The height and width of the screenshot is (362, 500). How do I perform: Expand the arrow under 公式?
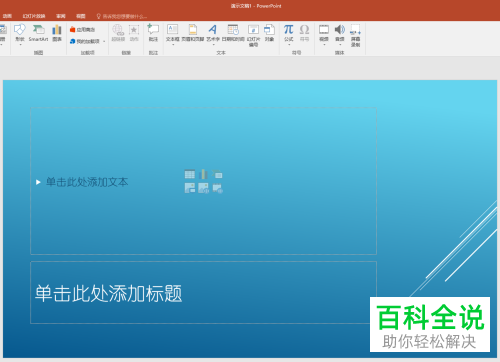pyautogui.click(x=289, y=44)
